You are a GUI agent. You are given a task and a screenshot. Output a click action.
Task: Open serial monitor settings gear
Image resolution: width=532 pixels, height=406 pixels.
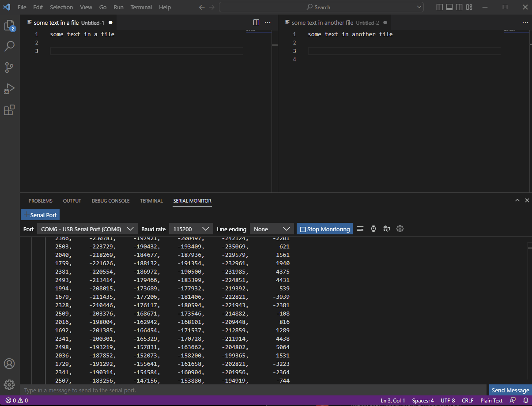(400, 229)
